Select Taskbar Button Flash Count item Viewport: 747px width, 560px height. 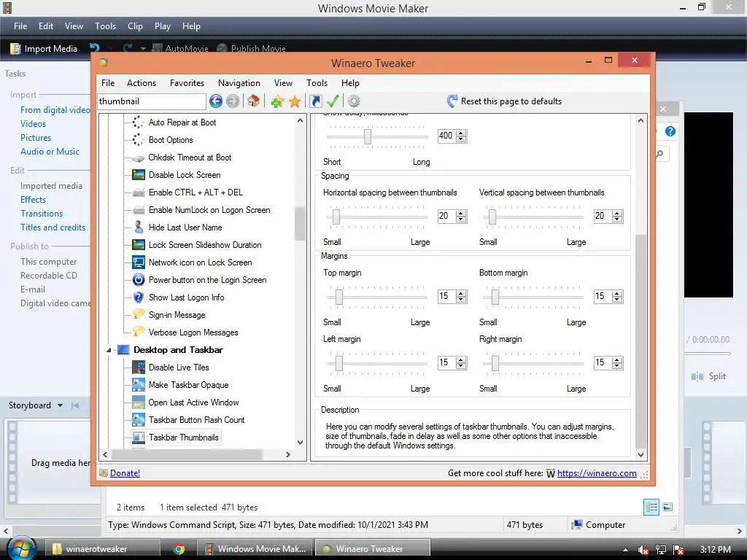point(196,420)
